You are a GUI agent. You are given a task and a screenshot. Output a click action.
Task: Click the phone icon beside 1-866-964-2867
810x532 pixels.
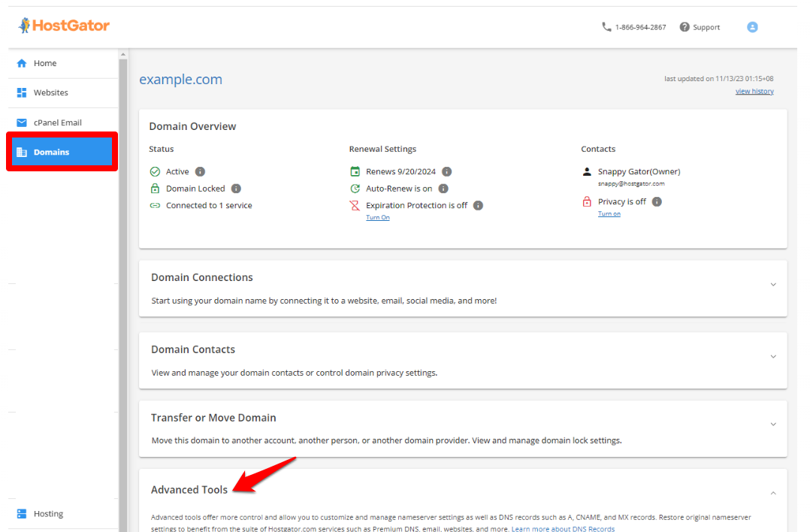(606, 27)
